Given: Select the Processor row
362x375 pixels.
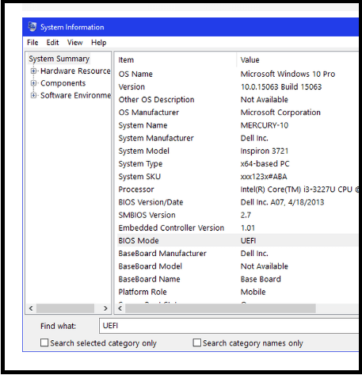Looking at the screenshot, I should [237, 189].
